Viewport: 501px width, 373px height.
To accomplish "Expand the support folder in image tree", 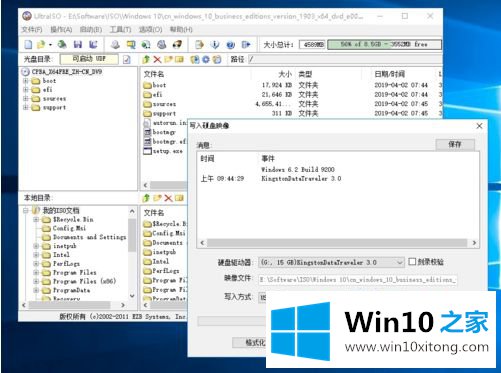I will (x=25, y=107).
